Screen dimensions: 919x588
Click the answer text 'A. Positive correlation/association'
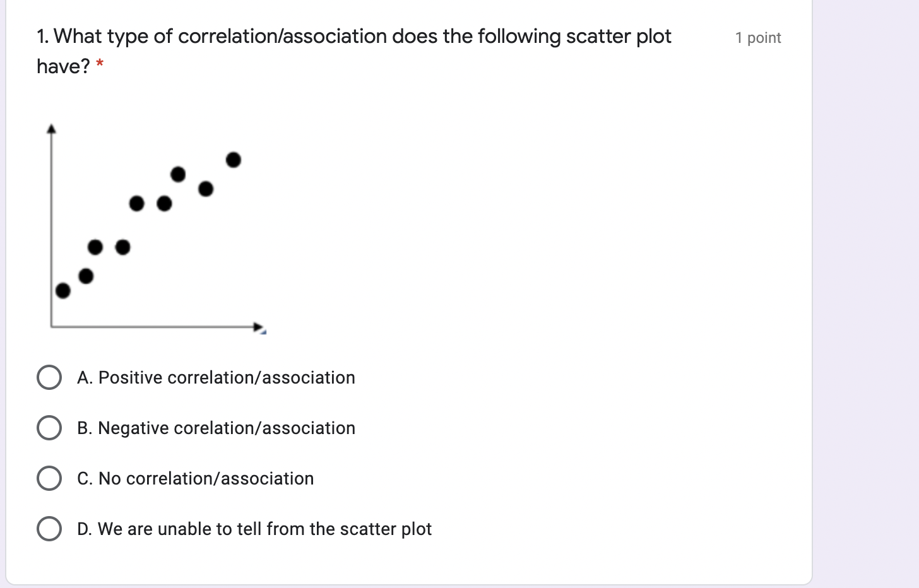[x=216, y=377]
